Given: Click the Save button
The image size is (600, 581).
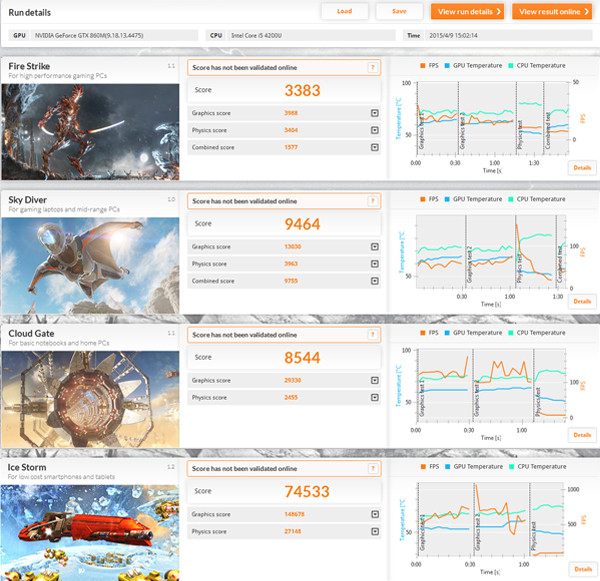Looking at the screenshot, I should click(x=399, y=11).
